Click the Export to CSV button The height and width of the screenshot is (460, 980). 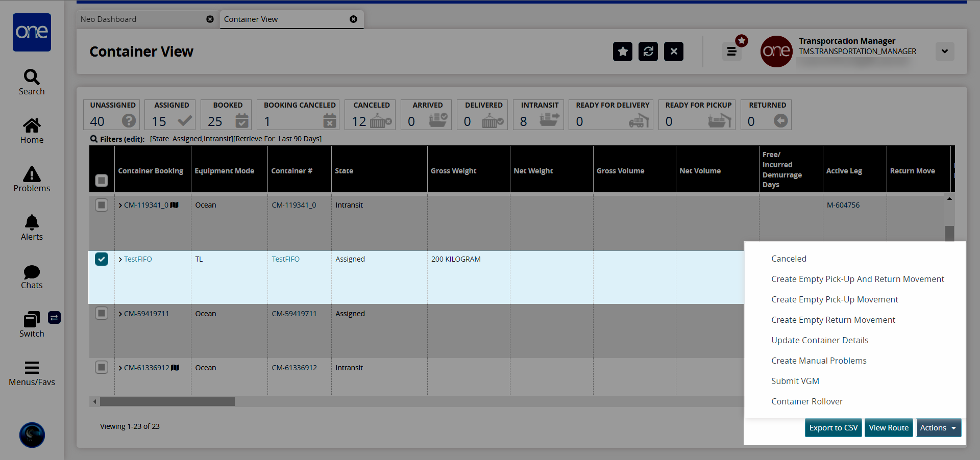(x=834, y=428)
